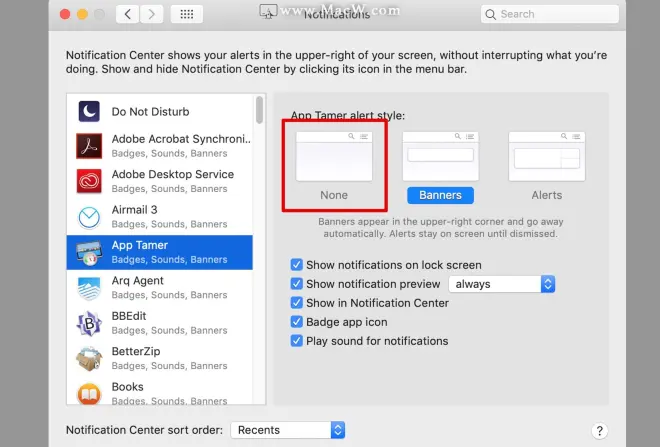The width and height of the screenshot is (660, 447).
Task: Toggle Show notification preview checkbox
Action: click(296, 284)
